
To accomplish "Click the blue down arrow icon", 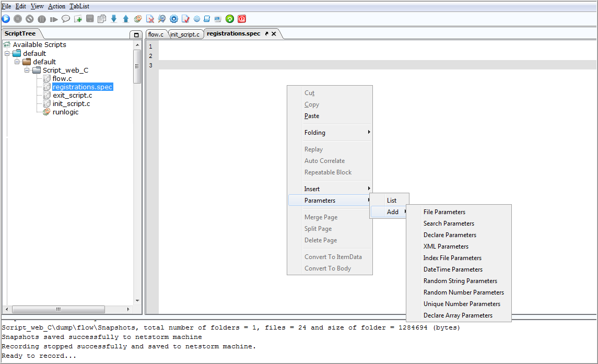I will (114, 19).
